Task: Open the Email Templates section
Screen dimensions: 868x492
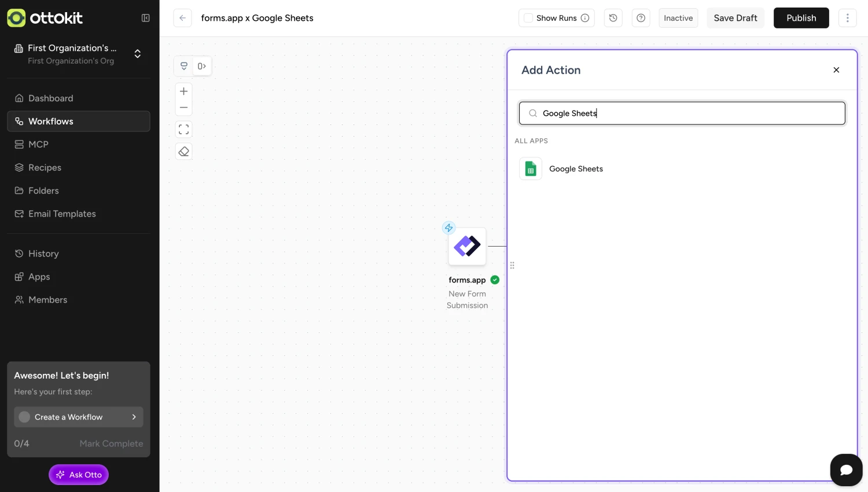Action: pos(62,214)
